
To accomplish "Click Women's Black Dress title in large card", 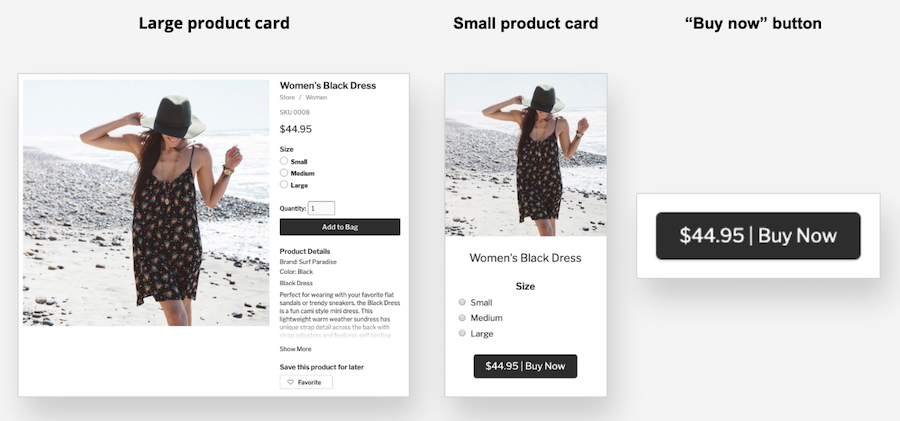I will tap(328, 86).
